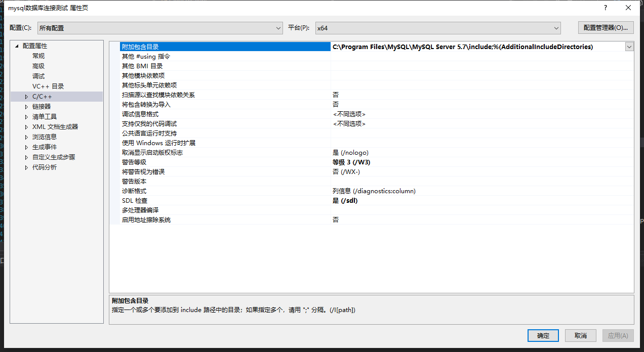This screenshot has width=644, height=352.
Task: Click the help question mark button
Action: tap(606, 8)
